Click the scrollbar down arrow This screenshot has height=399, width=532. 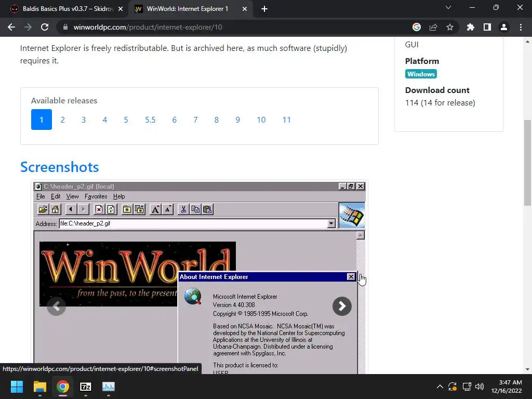(x=527, y=369)
